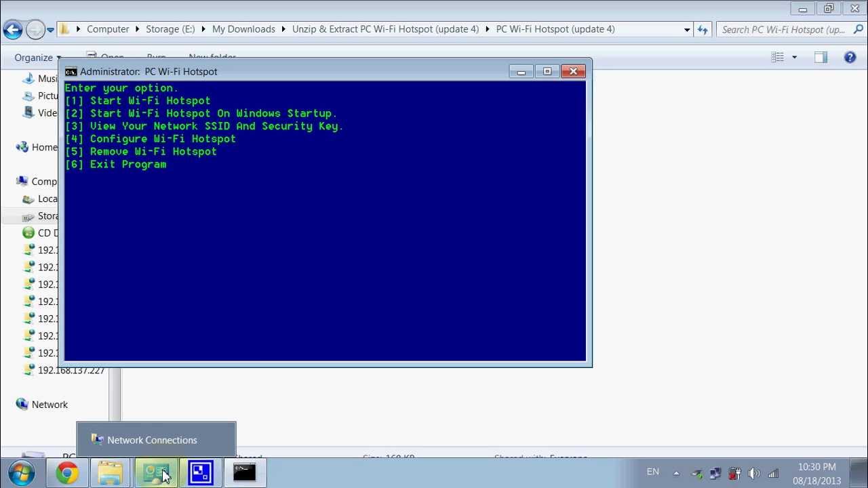868x488 pixels.
Task: Open the Windows Start menu
Action: pyautogui.click(x=22, y=473)
